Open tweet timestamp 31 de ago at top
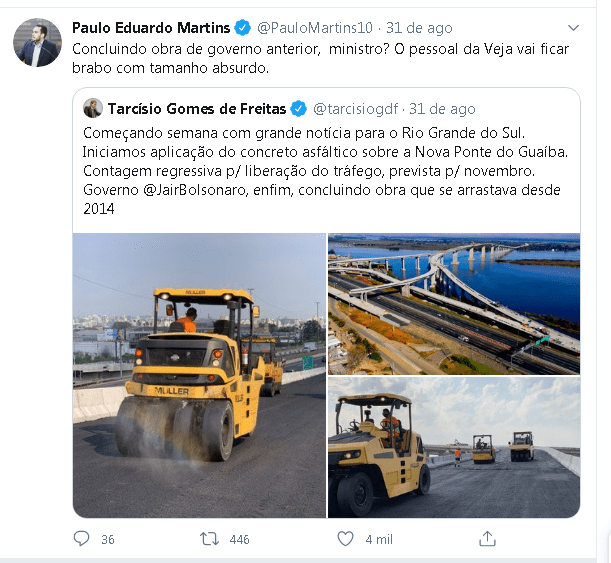The image size is (611, 563). [x=419, y=28]
